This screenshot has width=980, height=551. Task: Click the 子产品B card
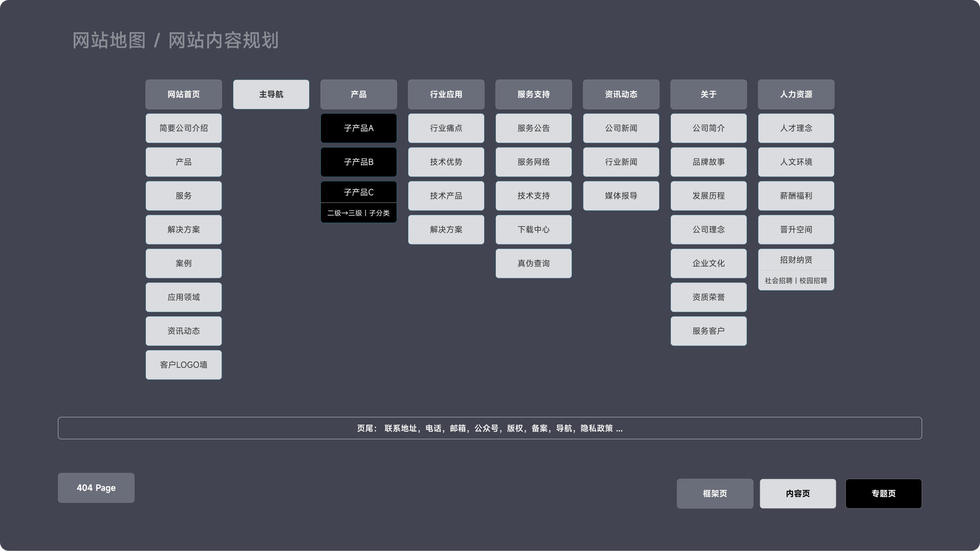359,162
